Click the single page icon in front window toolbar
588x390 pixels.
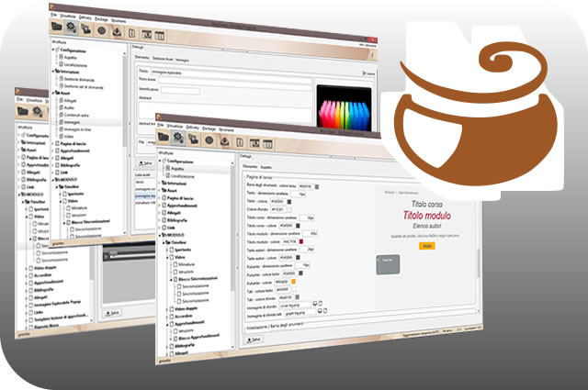[x=240, y=142]
